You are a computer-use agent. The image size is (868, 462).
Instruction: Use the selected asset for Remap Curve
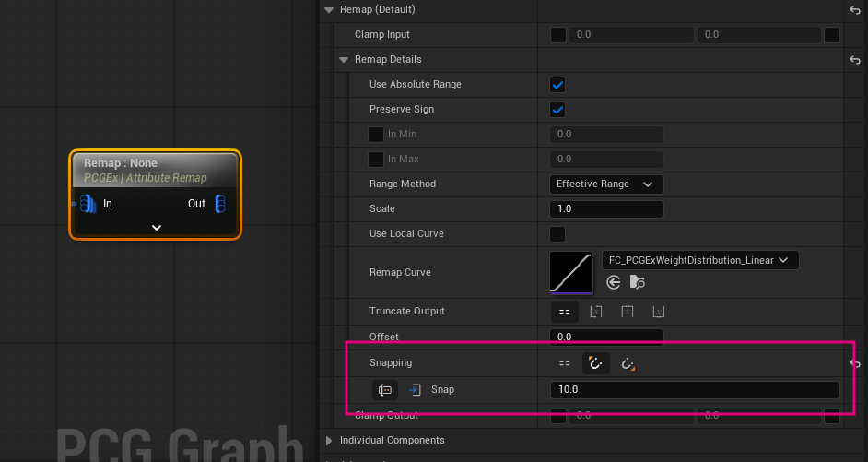click(x=614, y=283)
